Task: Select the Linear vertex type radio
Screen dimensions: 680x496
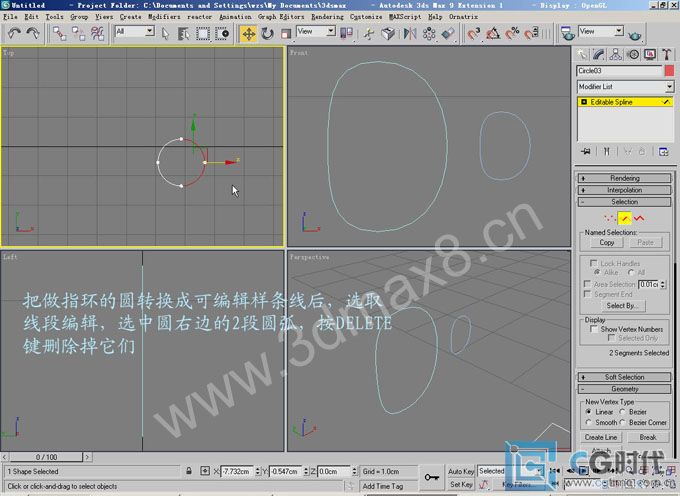Action: click(x=588, y=411)
